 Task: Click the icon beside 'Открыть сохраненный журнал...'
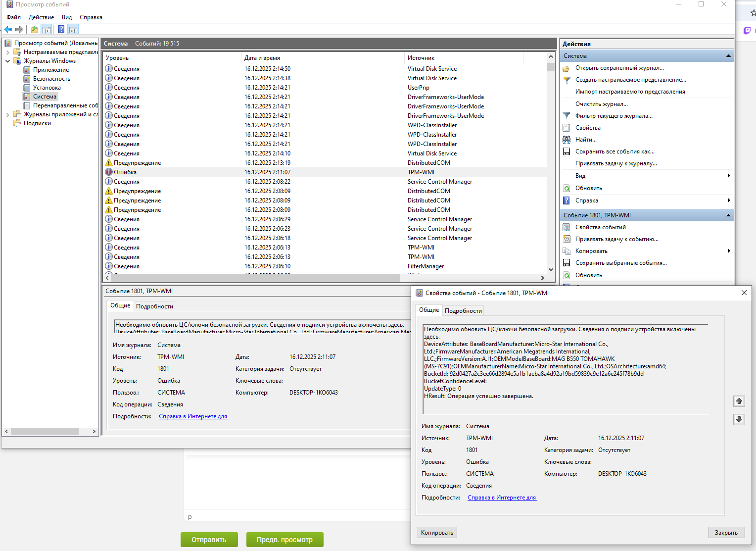coord(567,68)
